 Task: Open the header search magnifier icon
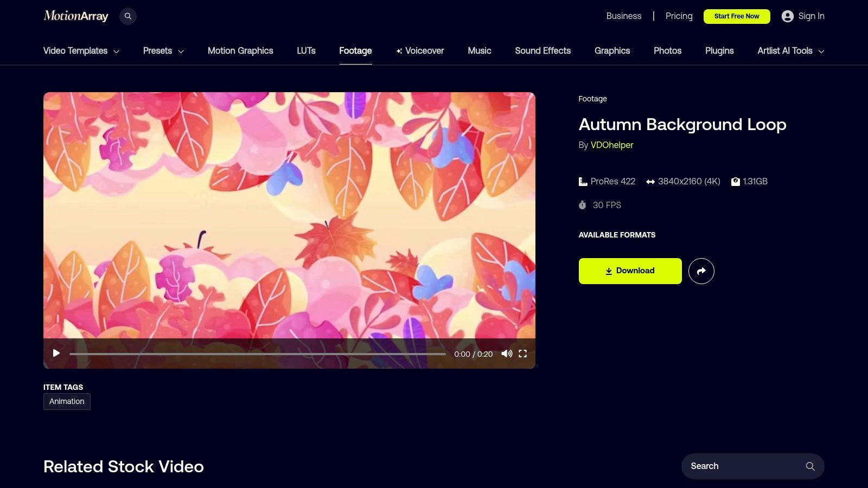(128, 16)
